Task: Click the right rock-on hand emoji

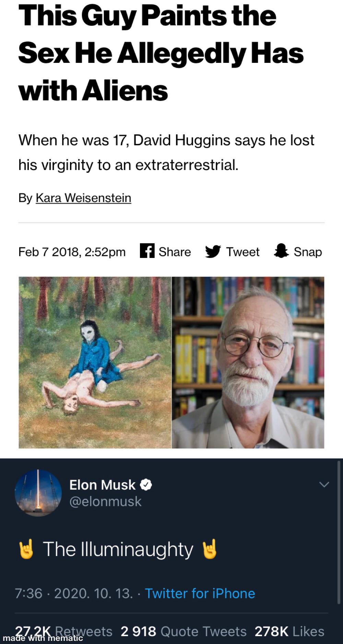Action: [x=210, y=549]
